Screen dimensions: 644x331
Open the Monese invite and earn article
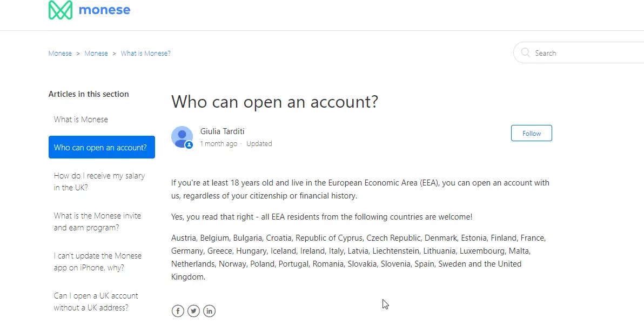97,222
